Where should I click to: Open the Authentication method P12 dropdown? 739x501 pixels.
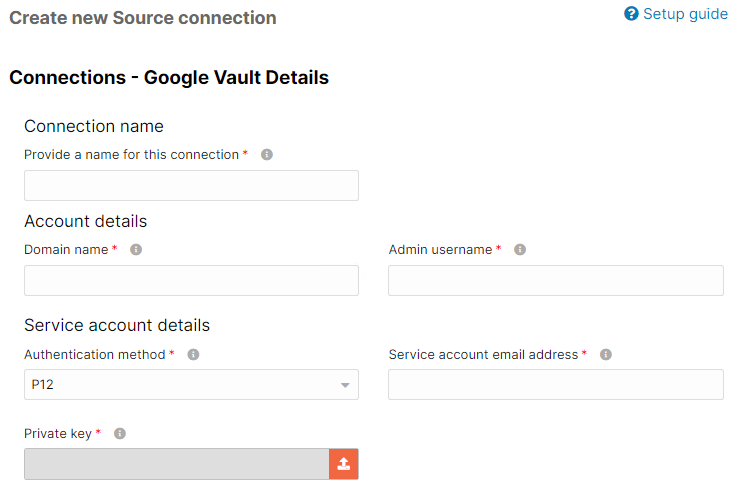[x=191, y=385]
